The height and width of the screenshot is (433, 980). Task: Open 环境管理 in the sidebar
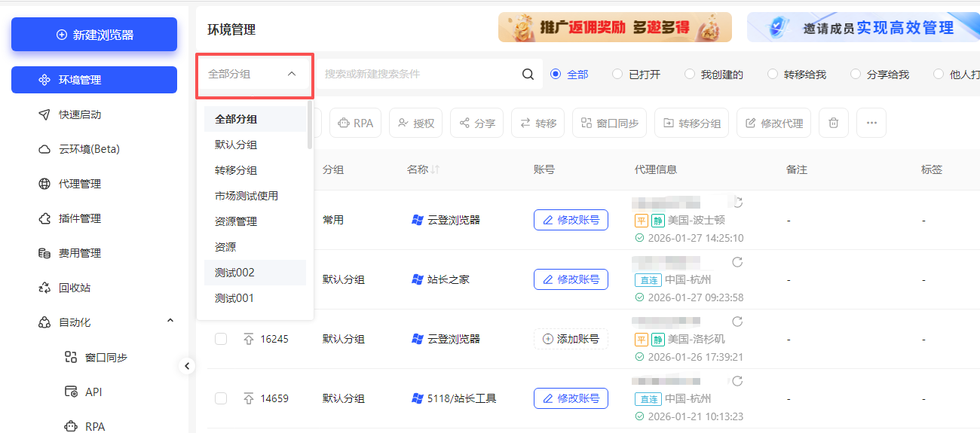pyautogui.click(x=94, y=80)
